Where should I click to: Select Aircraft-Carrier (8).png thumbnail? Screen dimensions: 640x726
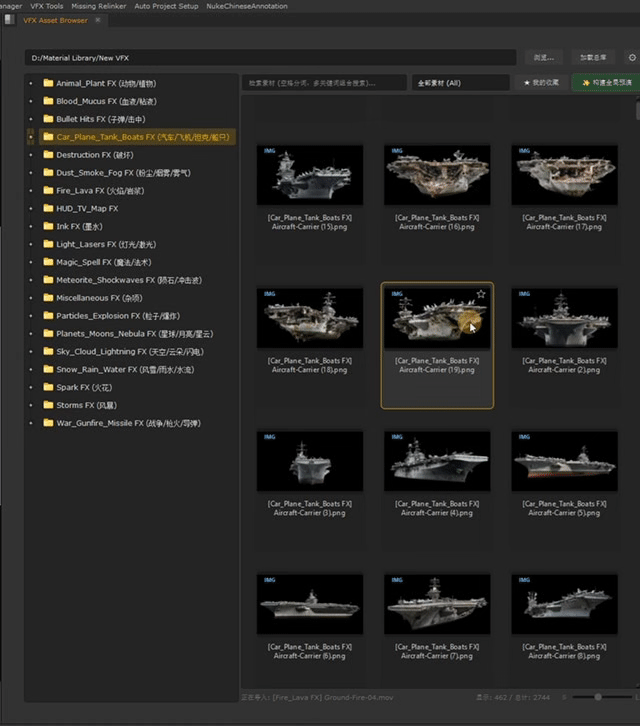click(x=565, y=604)
